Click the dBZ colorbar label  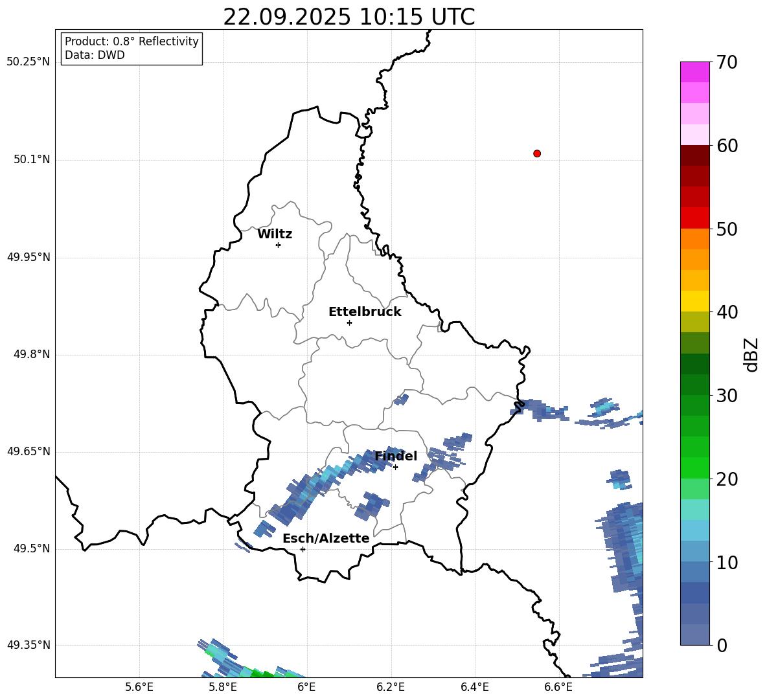coord(751,354)
